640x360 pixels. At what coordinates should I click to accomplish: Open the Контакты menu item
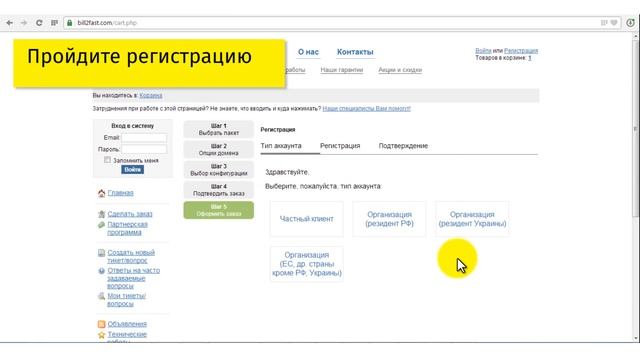355,52
